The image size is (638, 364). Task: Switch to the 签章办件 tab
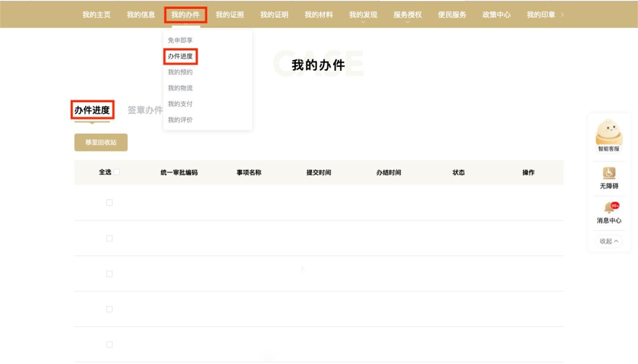pos(145,110)
